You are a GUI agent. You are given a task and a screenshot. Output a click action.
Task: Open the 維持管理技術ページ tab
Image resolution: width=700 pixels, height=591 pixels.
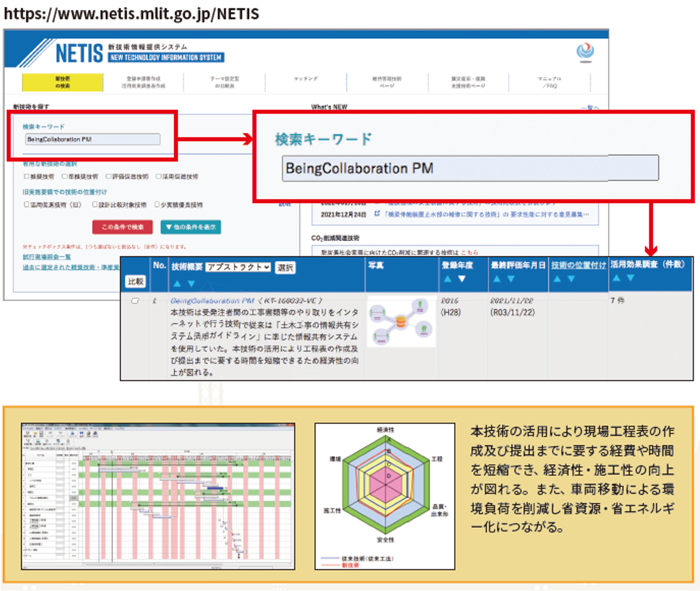click(x=387, y=82)
